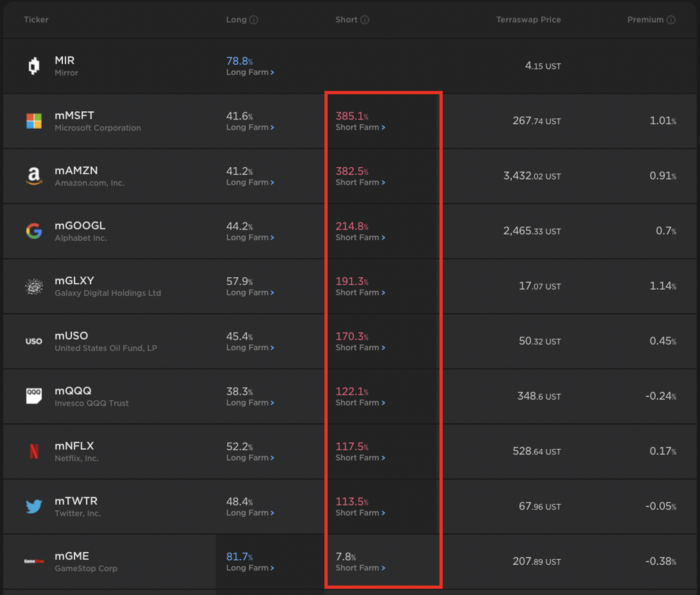Open Short Farm for mGME
Screen dimensions: 700x595
360,568
